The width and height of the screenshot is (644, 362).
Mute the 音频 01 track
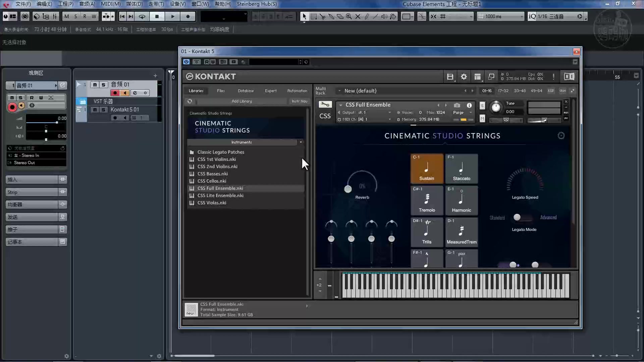(95, 85)
